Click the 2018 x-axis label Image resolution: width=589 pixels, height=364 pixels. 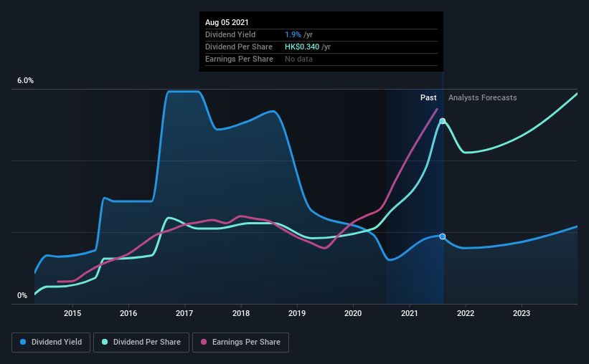click(241, 313)
